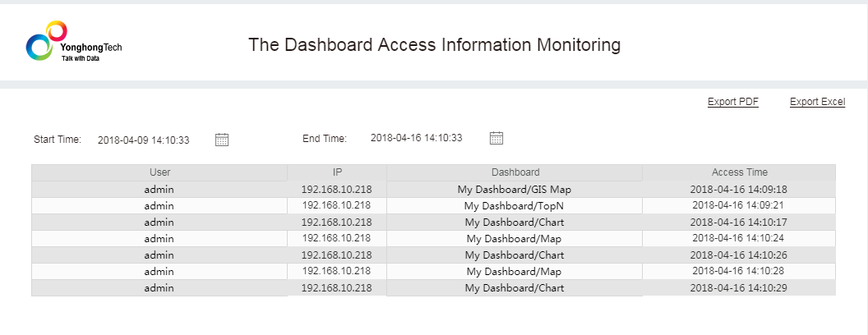This screenshot has height=335, width=868.
Task: Select the My Dashboard/GIS Map cell
Action: tap(515, 190)
